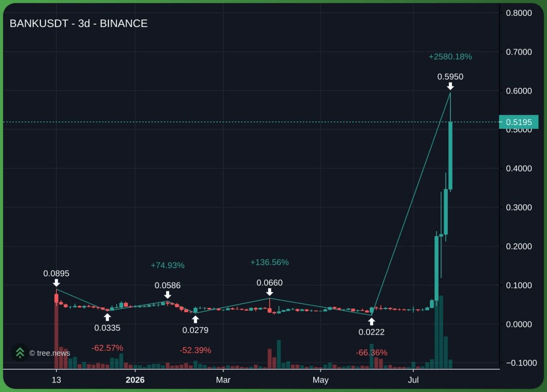Click the up arrow marker at 0.0335
The image size is (547, 392).
point(107,317)
